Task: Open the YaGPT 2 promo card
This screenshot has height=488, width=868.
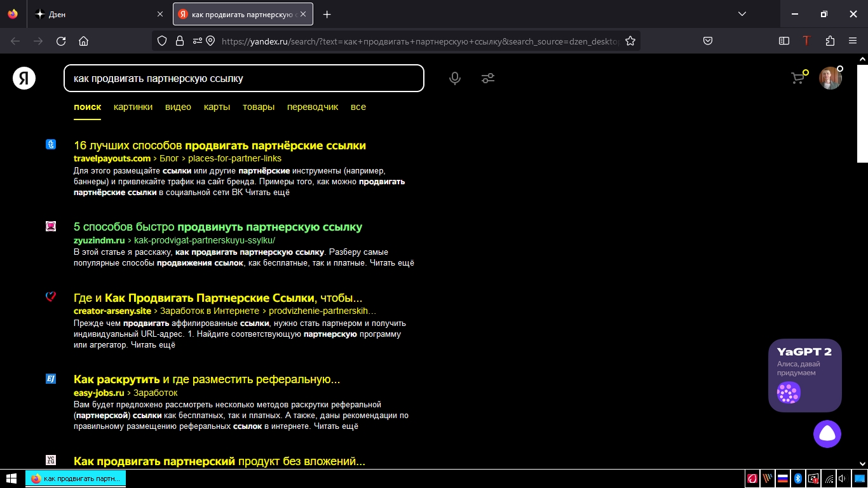Action: coord(805,376)
